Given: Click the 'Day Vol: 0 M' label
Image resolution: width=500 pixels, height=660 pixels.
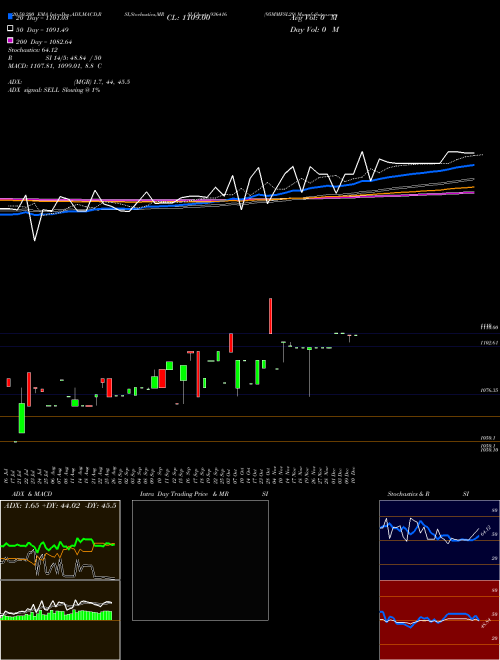Looking at the screenshot, I should tap(314, 29).
